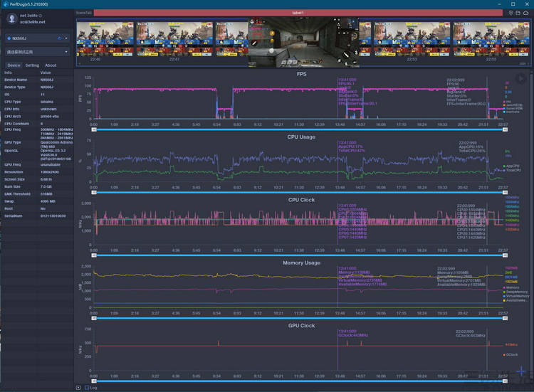Toggle the TotalCPU legend series

512,170
